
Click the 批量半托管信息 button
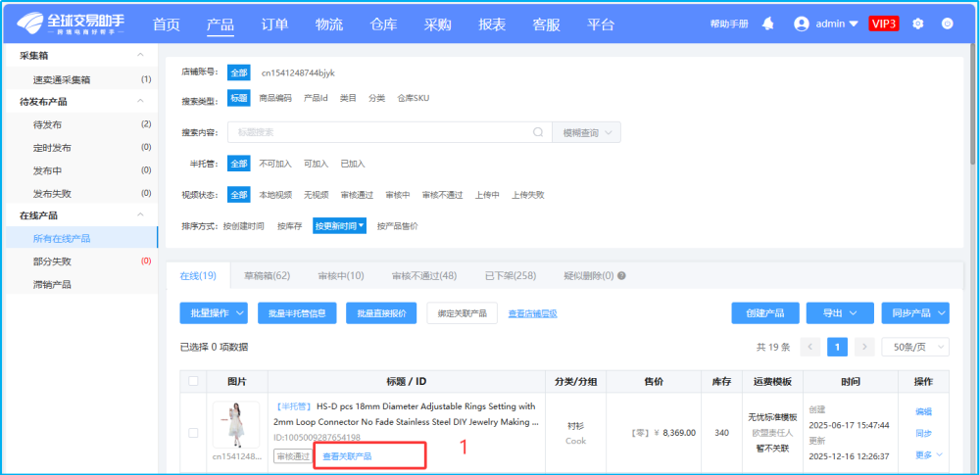point(298,313)
